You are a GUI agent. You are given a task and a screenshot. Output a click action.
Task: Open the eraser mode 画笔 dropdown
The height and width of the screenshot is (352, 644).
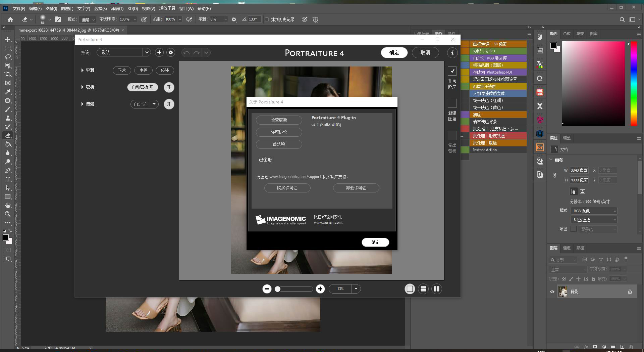(x=88, y=19)
